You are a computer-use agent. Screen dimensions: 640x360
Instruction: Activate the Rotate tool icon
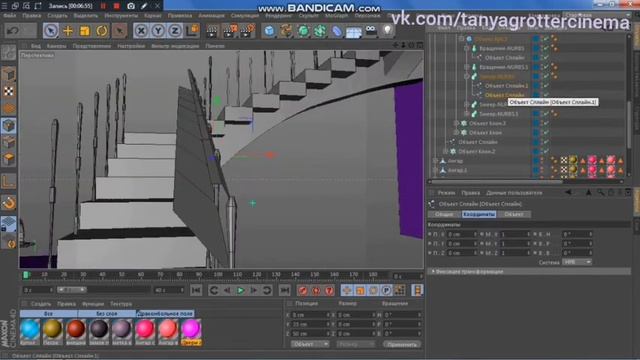coord(102,31)
